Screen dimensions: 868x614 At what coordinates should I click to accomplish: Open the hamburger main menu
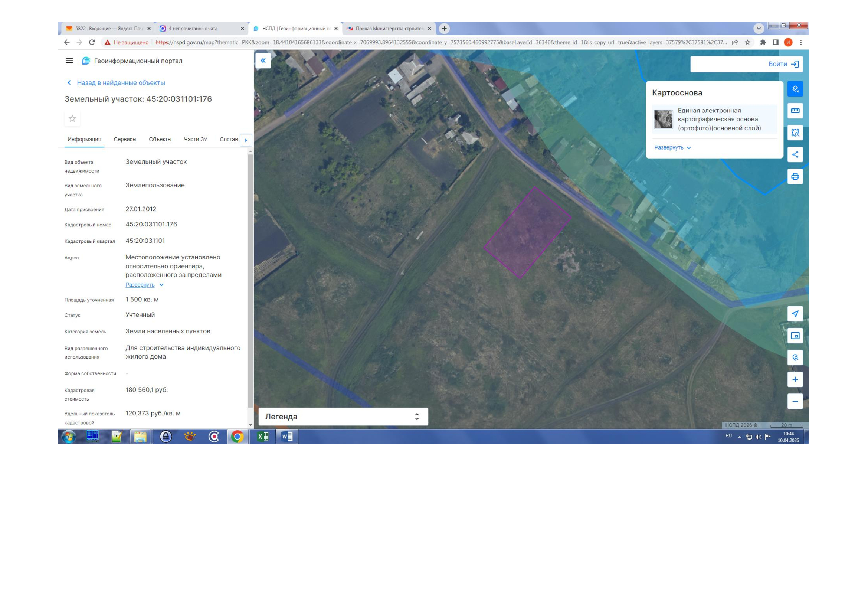point(69,61)
